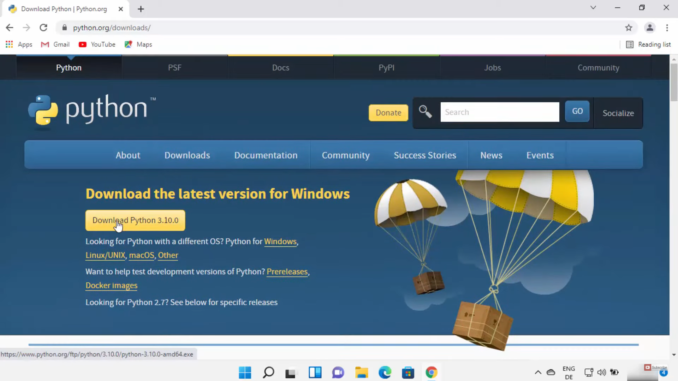678x381 pixels.
Task: Follow the Prereleases link
Action: click(x=287, y=272)
